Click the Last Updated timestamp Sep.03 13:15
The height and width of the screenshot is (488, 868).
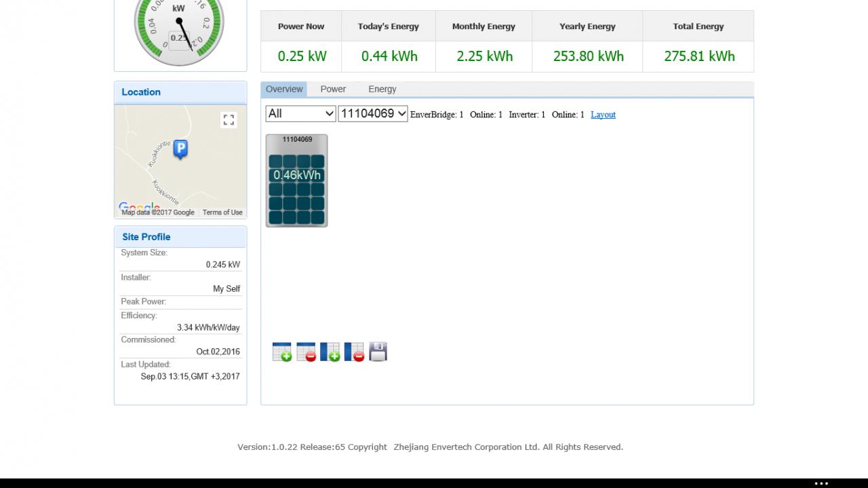pyautogui.click(x=190, y=377)
